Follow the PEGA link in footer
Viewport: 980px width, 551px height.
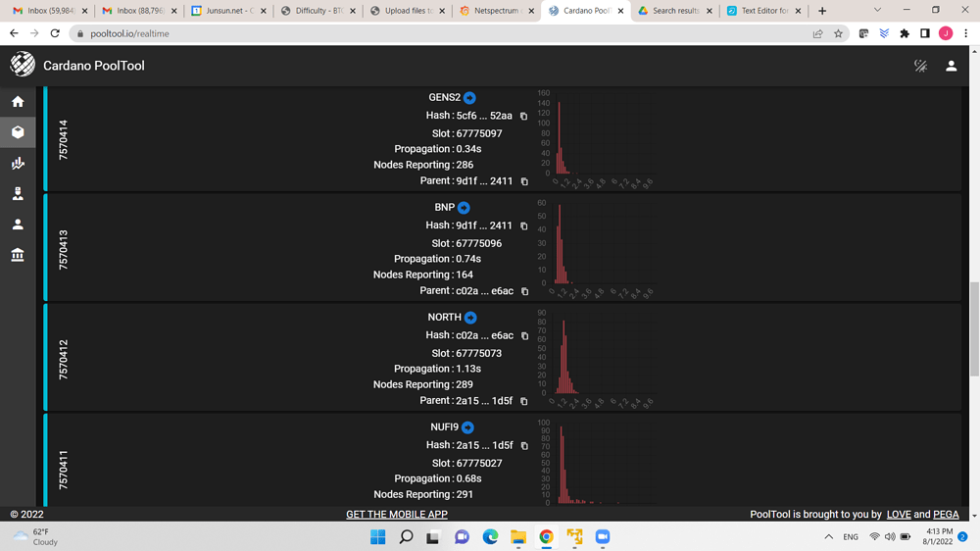[x=946, y=514]
